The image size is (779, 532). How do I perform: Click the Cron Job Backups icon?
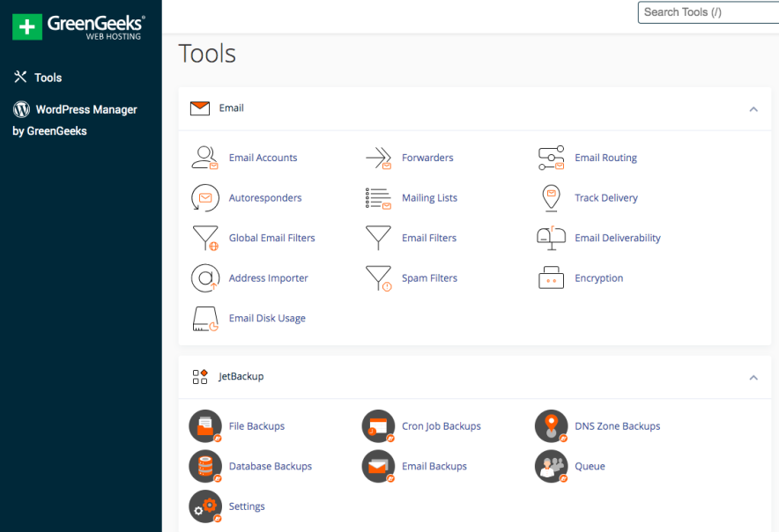point(378,425)
